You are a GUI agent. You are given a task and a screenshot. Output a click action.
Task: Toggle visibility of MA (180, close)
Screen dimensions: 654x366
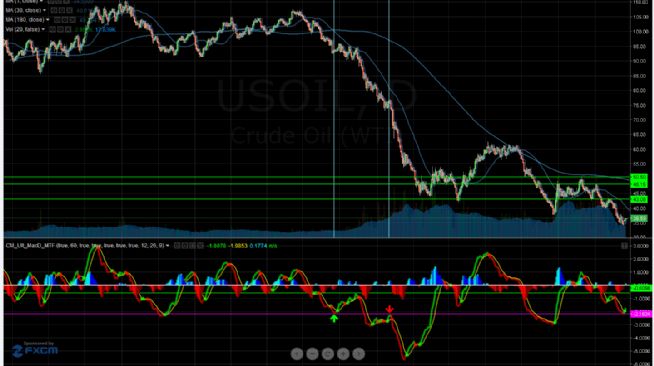(57, 20)
